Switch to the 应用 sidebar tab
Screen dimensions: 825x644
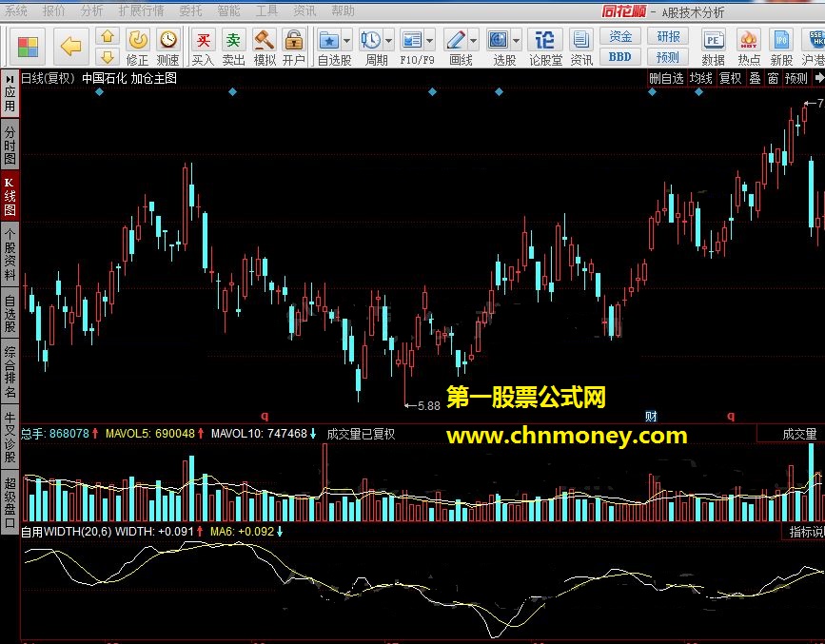point(10,94)
